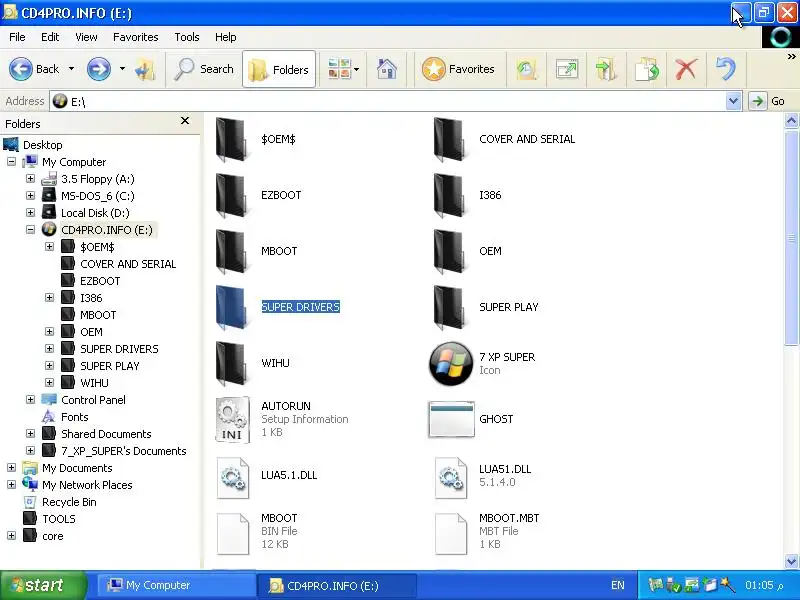Open the Tools menu
Screen dimensions: 800x600
click(x=187, y=37)
